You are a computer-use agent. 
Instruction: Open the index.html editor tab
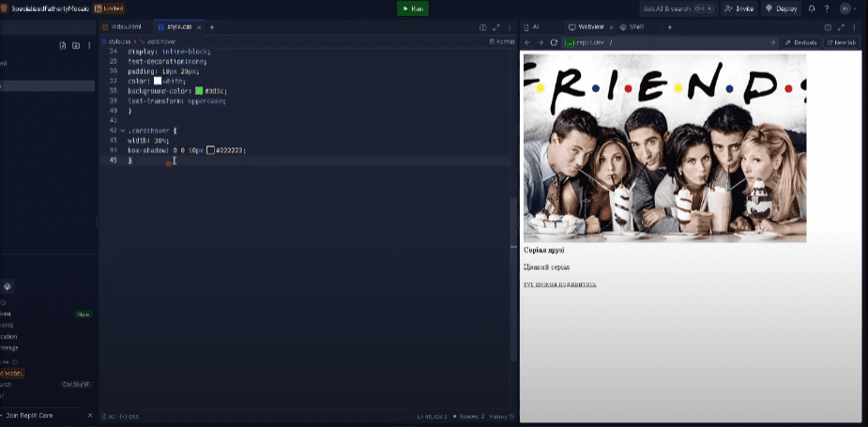click(122, 26)
